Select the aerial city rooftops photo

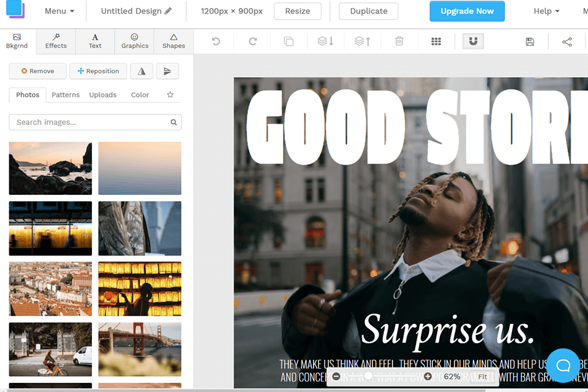click(50, 289)
